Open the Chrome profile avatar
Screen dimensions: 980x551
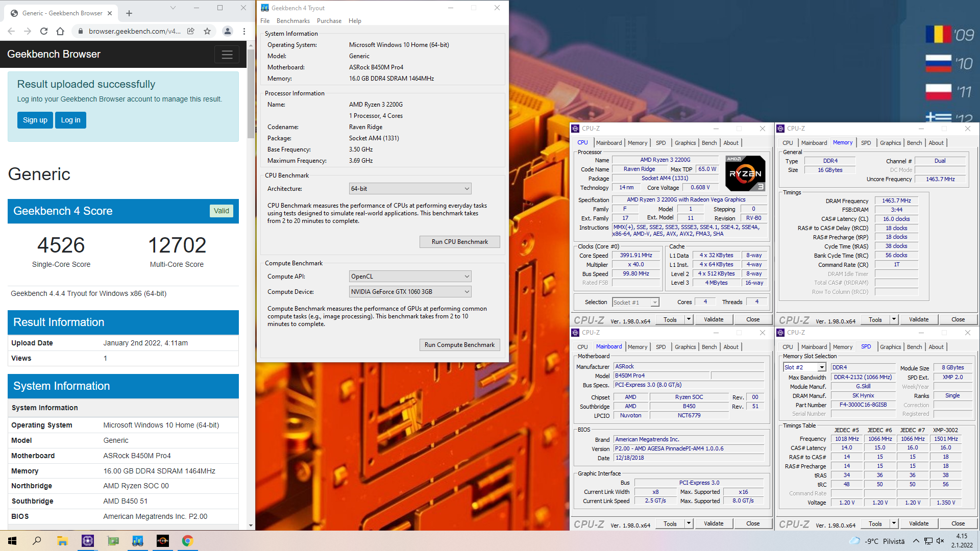(x=228, y=31)
